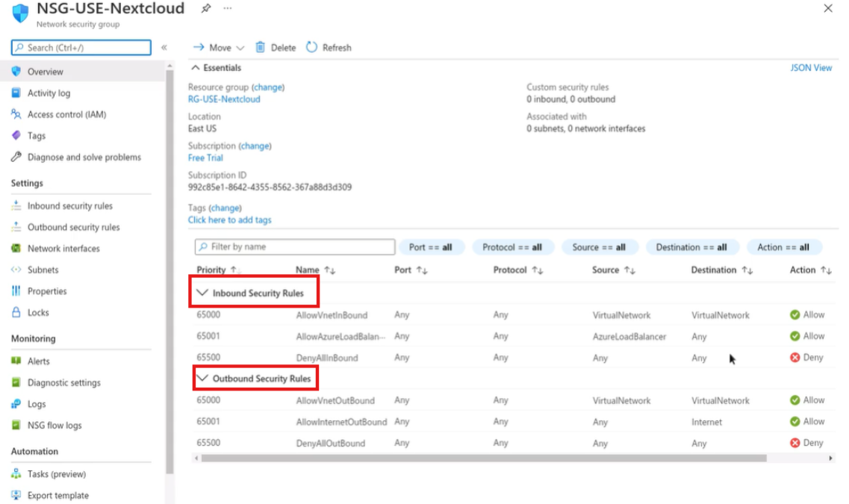Click the Locks padlock icon
Image resolution: width=849 pixels, height=504 pixels.
click(x=16, y=312)
